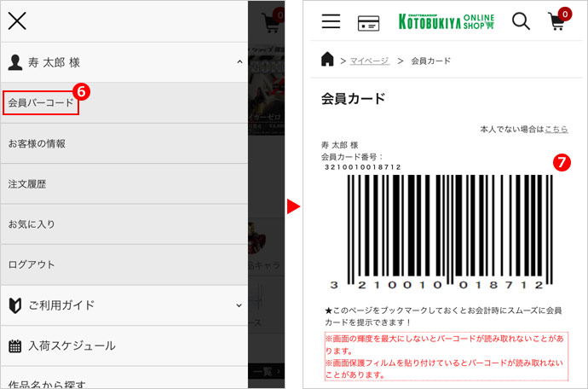The image size is (588, 389).
Task: Open 注文履歴 order history
Action: coord(26,183)
